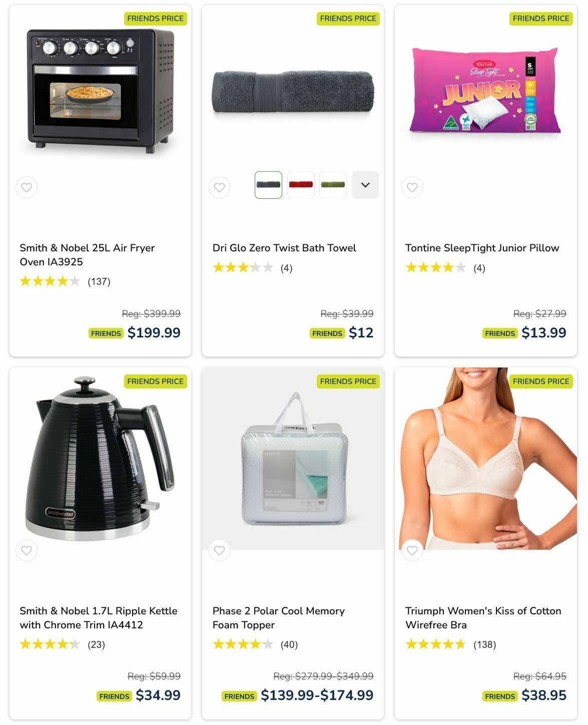588x725 pixels.
Task: Add Smith & Nobel Air Fryer Oven to wishlist
Action: tap(27, 188)
